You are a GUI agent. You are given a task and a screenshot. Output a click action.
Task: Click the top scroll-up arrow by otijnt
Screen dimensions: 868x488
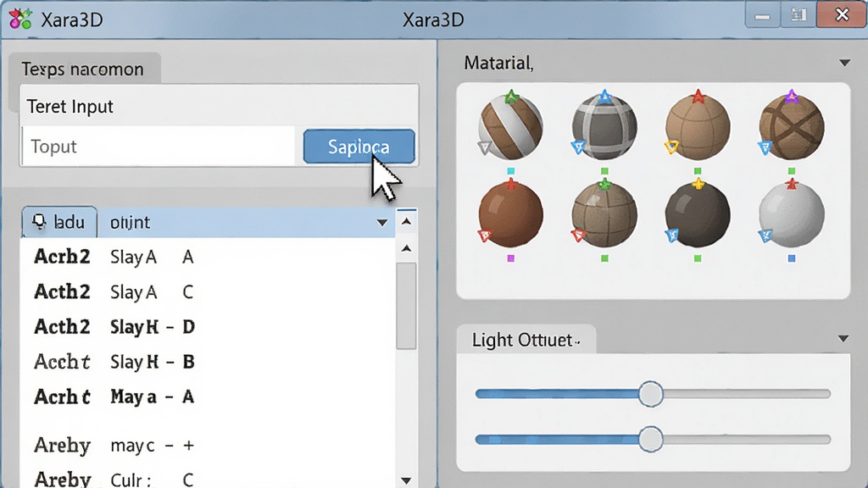point(406,221)
